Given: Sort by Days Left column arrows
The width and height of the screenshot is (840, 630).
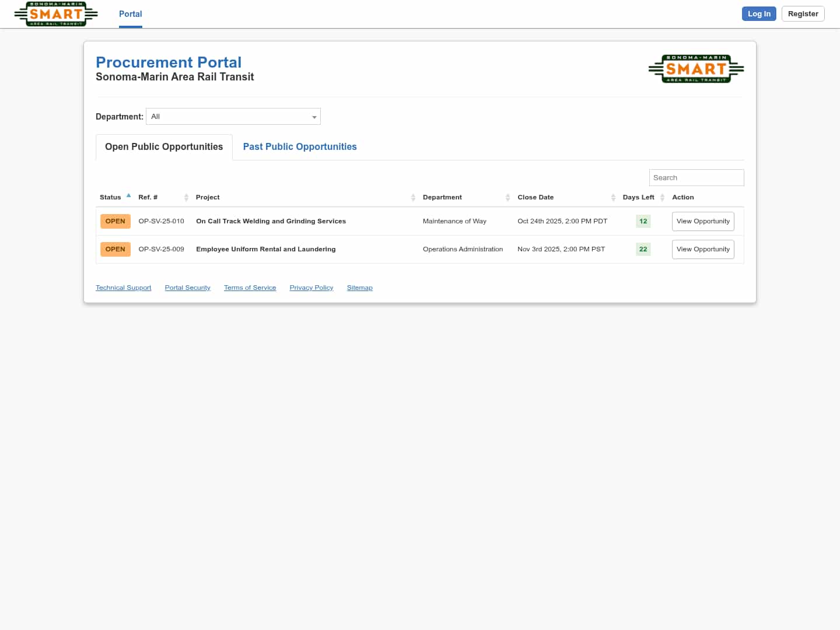Looking at the screenshot, I should point(662,198).
